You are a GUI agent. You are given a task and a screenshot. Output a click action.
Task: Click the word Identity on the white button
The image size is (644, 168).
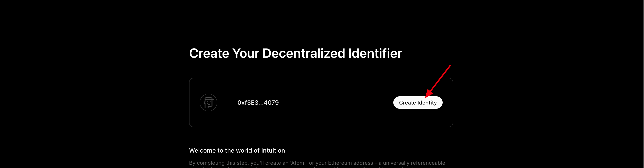[427, 103]
